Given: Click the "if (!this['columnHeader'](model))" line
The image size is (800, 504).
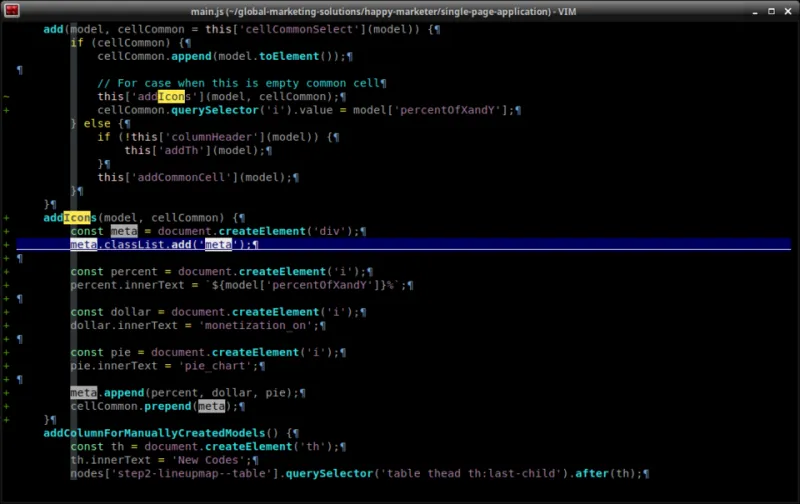Looking at the screenshot, I should pos(218,137).
